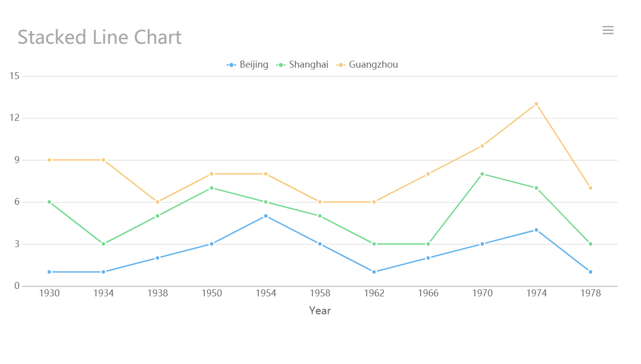Click Shanghai data point at 1970
This screenshot has height=364, width=641.
point(482,174)
